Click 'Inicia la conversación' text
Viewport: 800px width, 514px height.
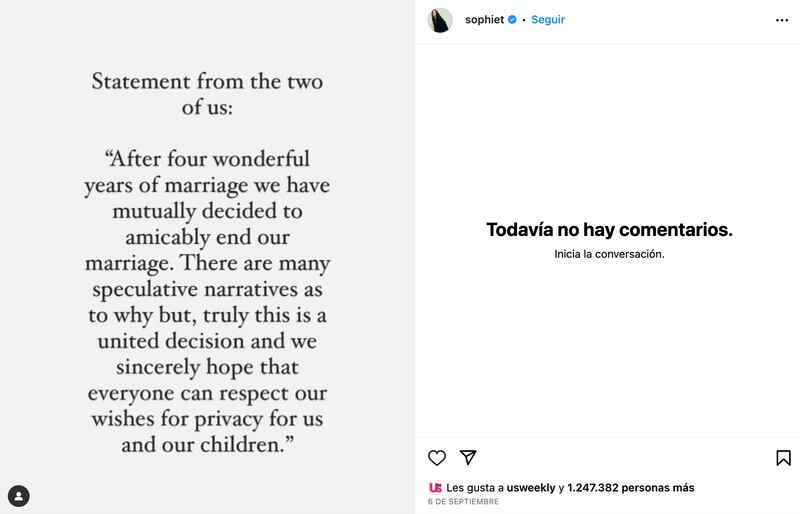click(609, 254)
